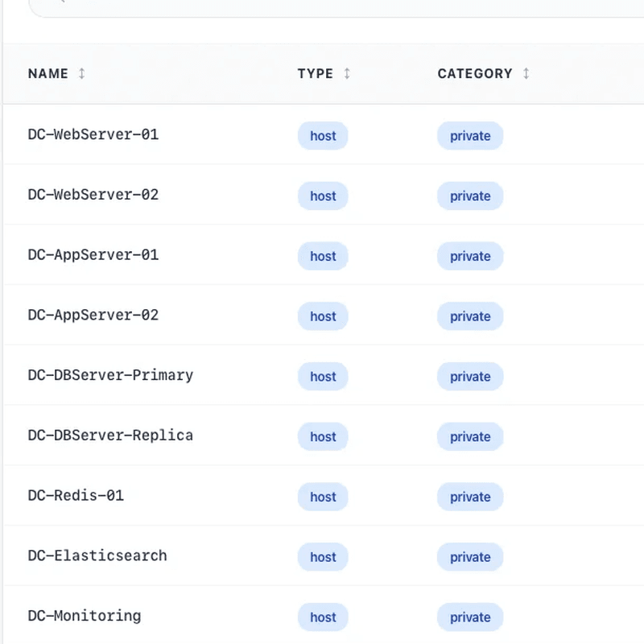Select the private badge on DC-WebServer-02 row
The width and height of the screenshot is (644, 644).
[470, 196]
